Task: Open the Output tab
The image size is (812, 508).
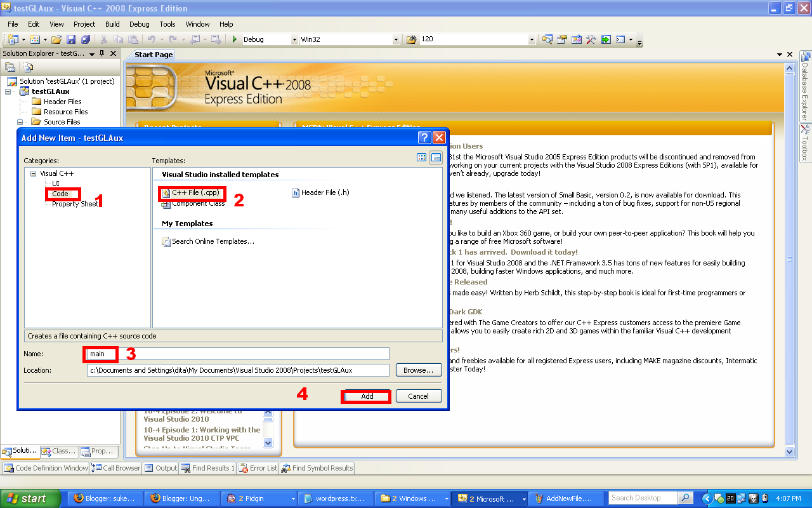Action: (x=161, y=468)
